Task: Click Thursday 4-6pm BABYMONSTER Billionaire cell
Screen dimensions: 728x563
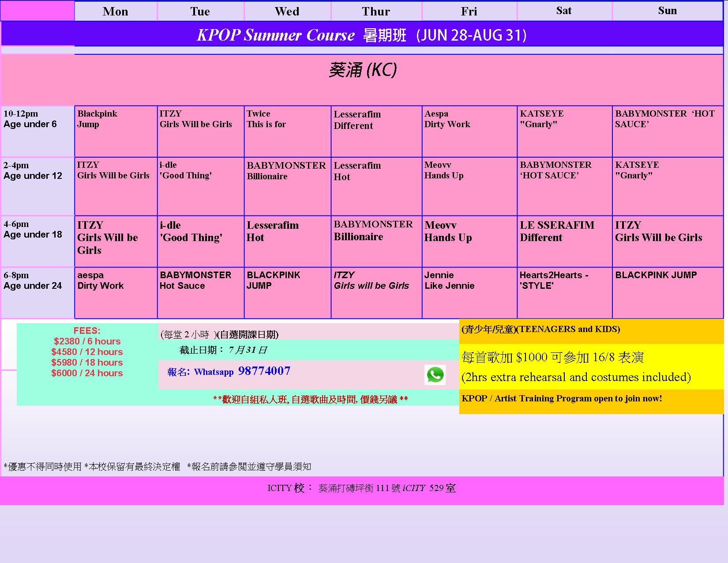Action: coord(376,241)
